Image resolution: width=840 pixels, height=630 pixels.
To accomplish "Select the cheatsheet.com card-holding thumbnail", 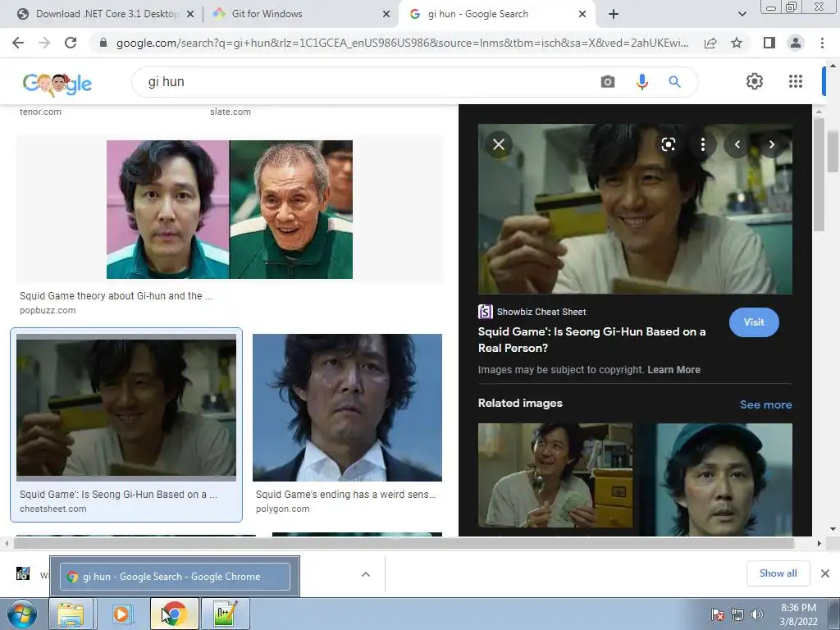I will pos(126,407).
